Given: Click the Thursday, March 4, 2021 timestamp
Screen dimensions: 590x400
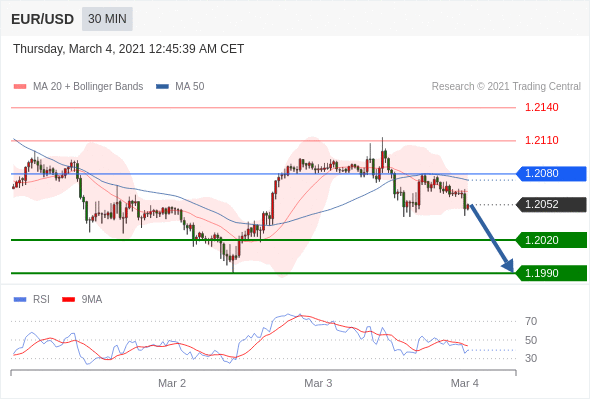Looking at the screenshot, I should point(129,49).
